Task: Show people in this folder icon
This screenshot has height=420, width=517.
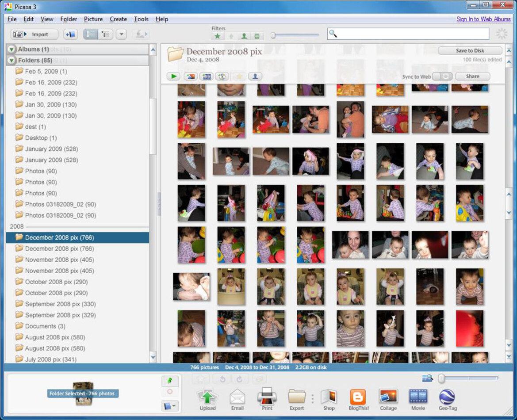Action: (255, 76)
